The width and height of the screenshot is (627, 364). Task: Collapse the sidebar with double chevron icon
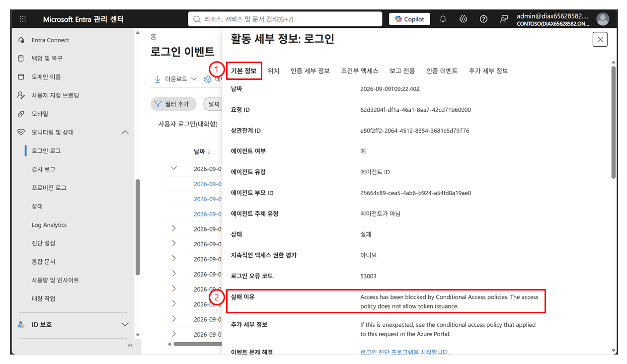click(130, 345)
